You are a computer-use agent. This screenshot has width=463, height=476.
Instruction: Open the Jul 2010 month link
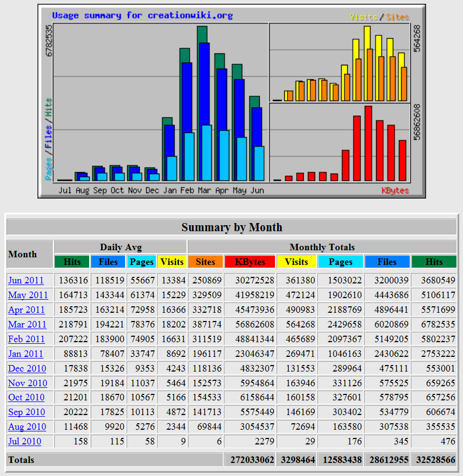coord(24,442)
